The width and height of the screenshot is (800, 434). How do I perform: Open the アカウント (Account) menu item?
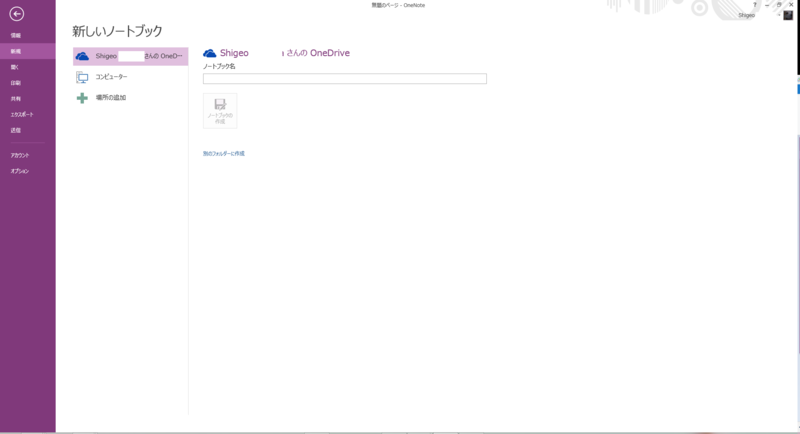click(x=28, y=155)
